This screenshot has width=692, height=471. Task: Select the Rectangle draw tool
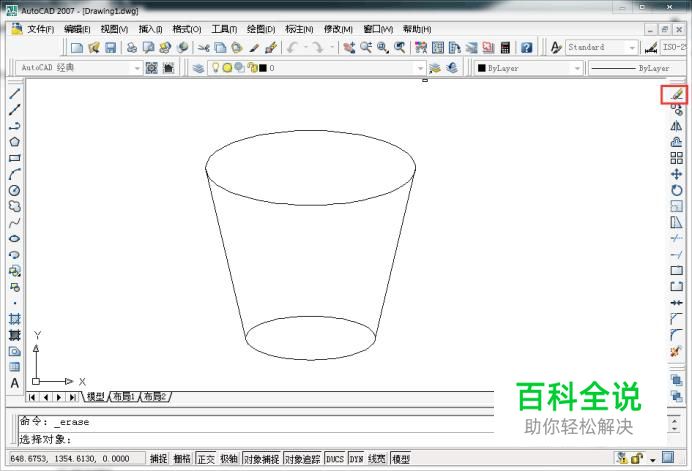point(15,158)
